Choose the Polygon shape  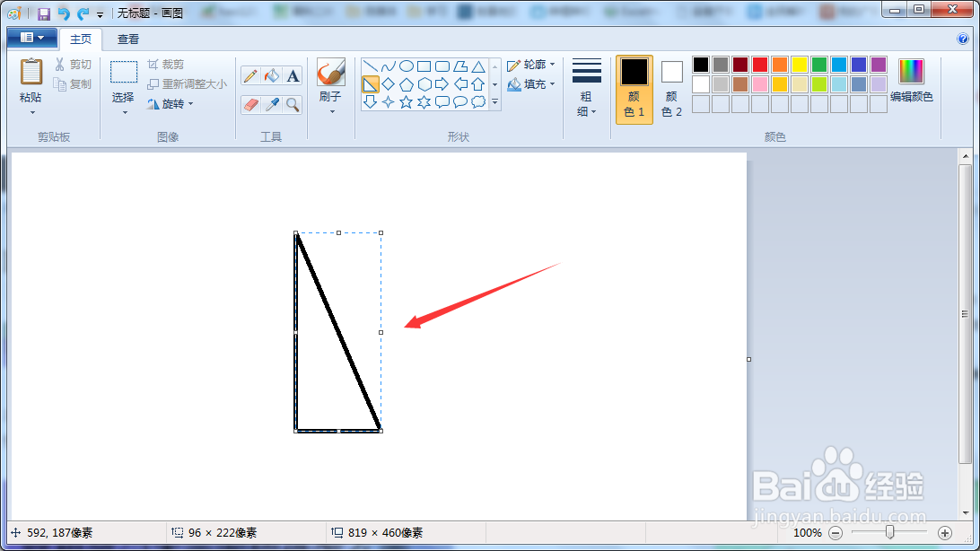[460, 66]
